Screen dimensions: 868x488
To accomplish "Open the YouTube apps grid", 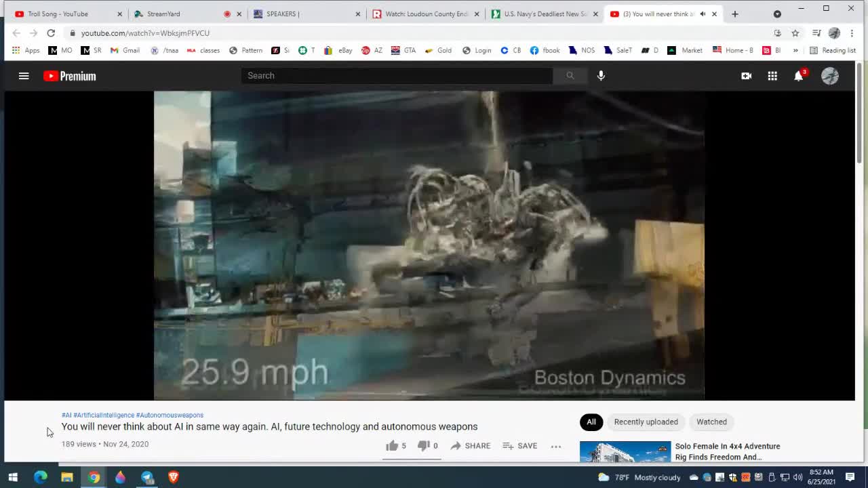I will tap(772, 76).
